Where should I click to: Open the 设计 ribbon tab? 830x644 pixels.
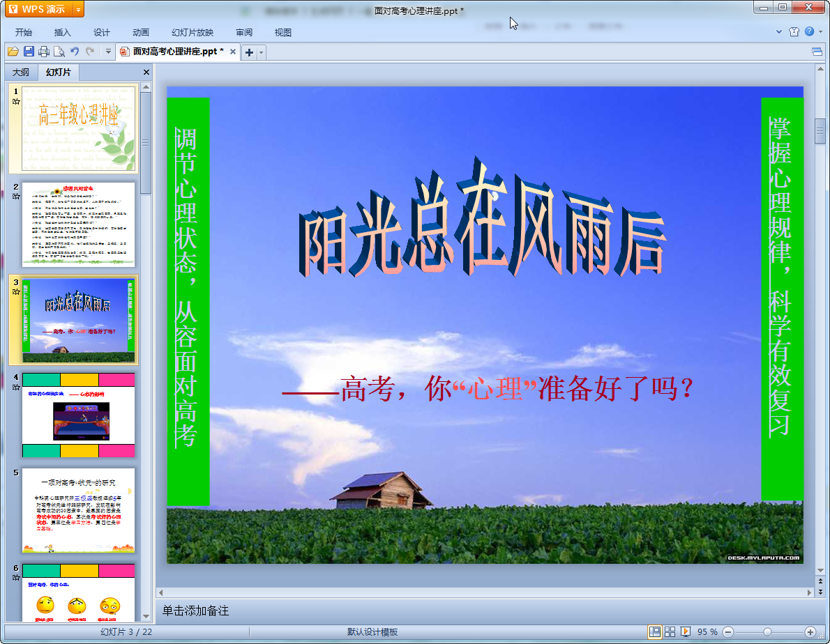click(x=102, y=32)
